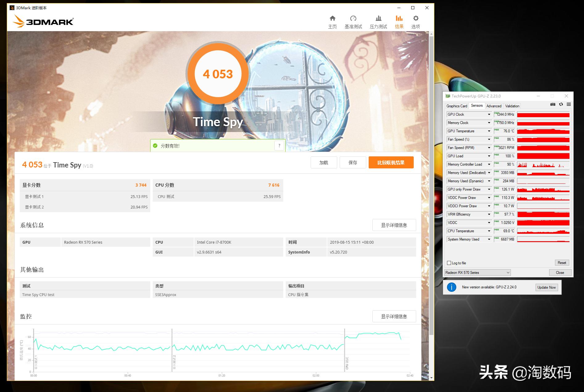This screenshot has width=584, height=392.
Task: Click the 3DMark logo
Action: tap(43, 21)
